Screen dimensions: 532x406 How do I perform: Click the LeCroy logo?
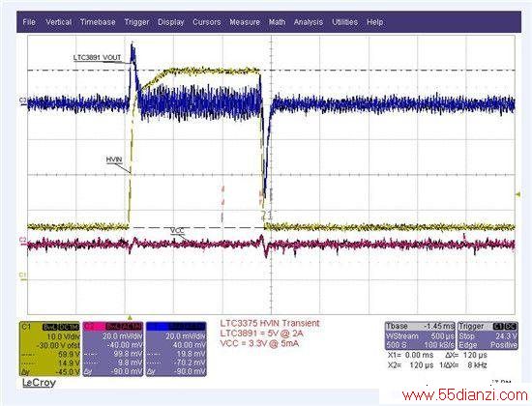click(39, 383)
